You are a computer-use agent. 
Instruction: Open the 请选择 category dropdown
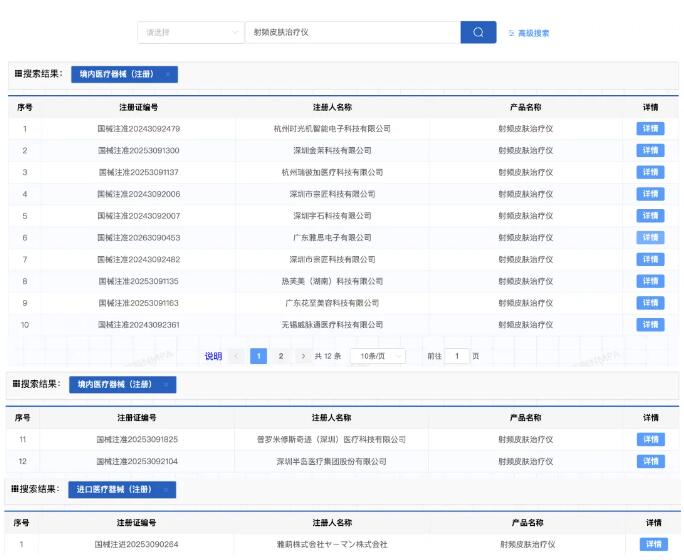pos(190,32)
